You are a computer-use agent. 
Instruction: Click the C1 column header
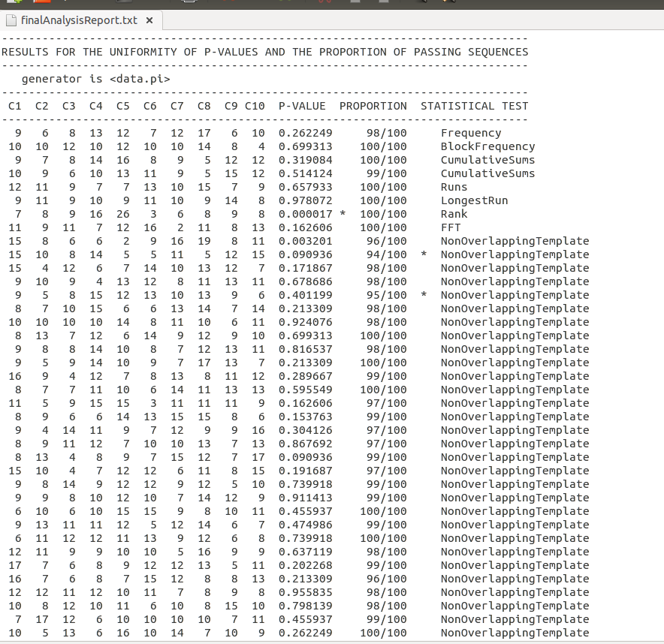[x=15, y=106]
